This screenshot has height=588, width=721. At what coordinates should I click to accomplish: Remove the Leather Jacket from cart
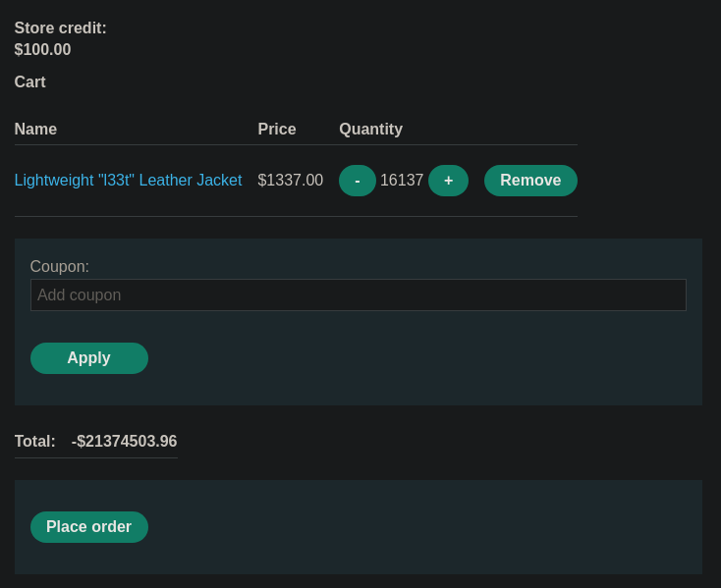[530, 181]
